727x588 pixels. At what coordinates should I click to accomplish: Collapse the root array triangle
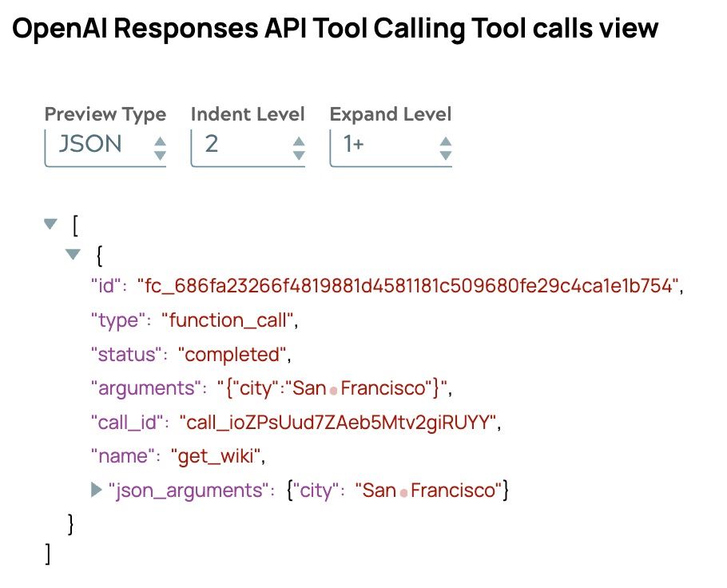click(52, 225)
